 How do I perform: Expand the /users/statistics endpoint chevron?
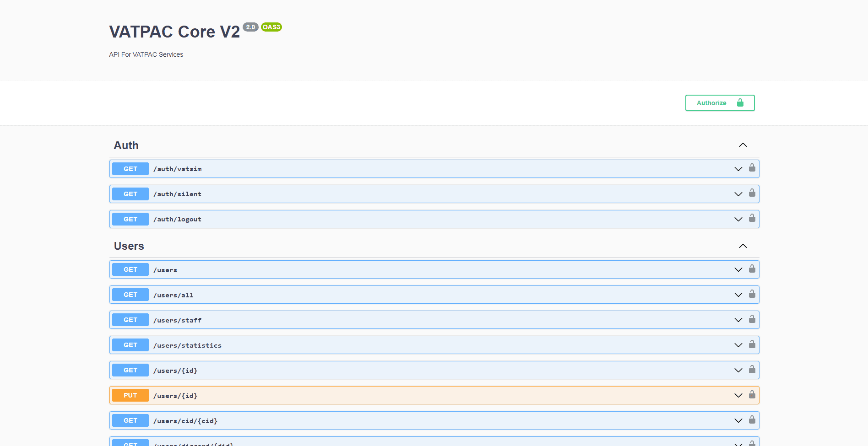pyautogui.click(x=738, y=345)
